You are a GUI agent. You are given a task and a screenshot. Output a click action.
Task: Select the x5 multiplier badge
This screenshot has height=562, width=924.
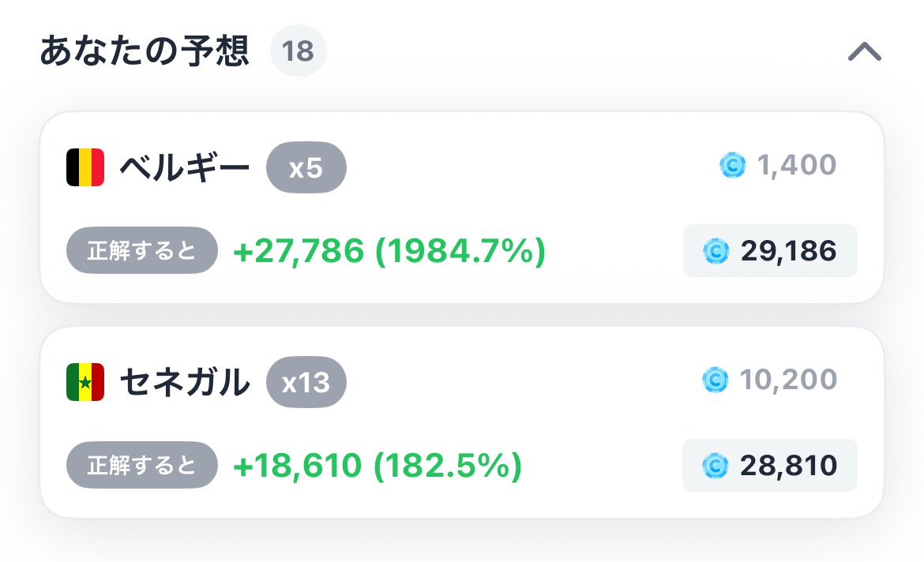pos(306,167)
